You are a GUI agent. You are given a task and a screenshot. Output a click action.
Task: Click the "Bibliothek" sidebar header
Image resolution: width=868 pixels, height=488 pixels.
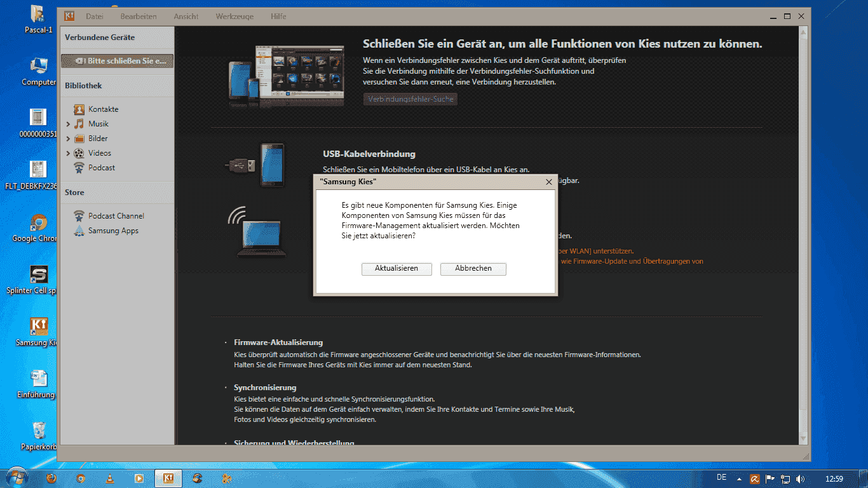point(83,86)
